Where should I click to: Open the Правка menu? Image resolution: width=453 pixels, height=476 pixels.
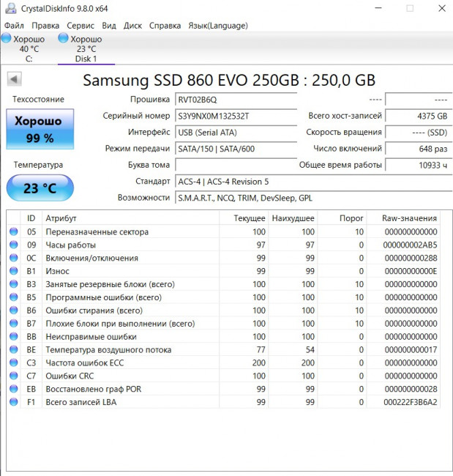point(45,26)
